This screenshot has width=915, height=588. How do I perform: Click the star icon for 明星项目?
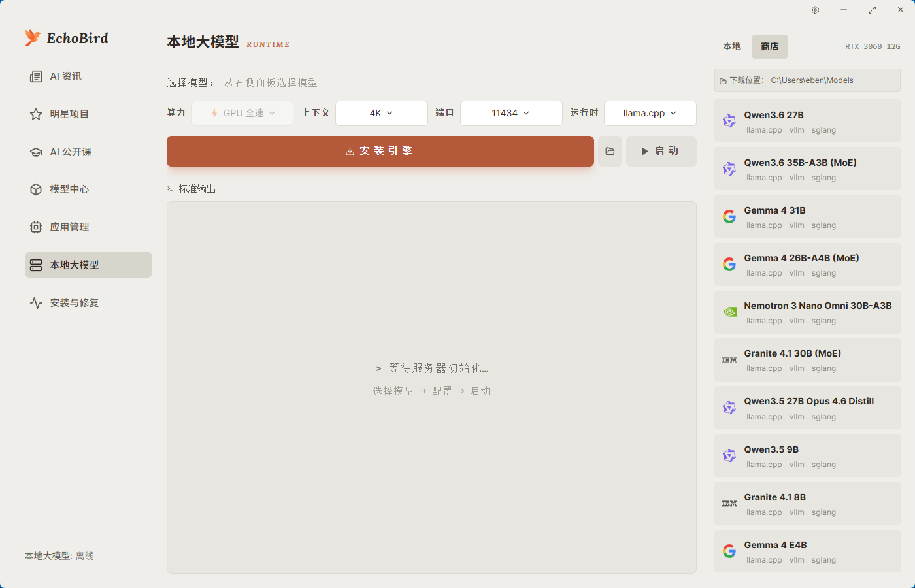tap(36, 114)
